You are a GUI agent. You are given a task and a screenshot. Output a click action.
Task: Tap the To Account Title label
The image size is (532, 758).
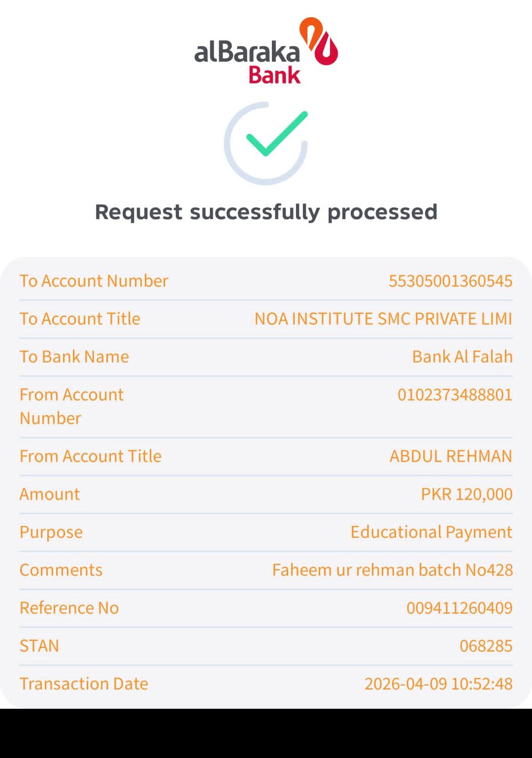coord(80,319)
